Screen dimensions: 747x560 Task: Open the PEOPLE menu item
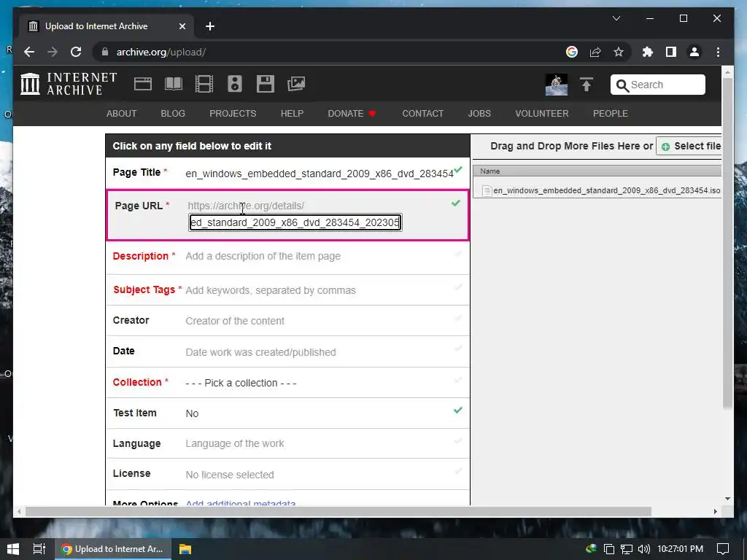click(611, 113)
